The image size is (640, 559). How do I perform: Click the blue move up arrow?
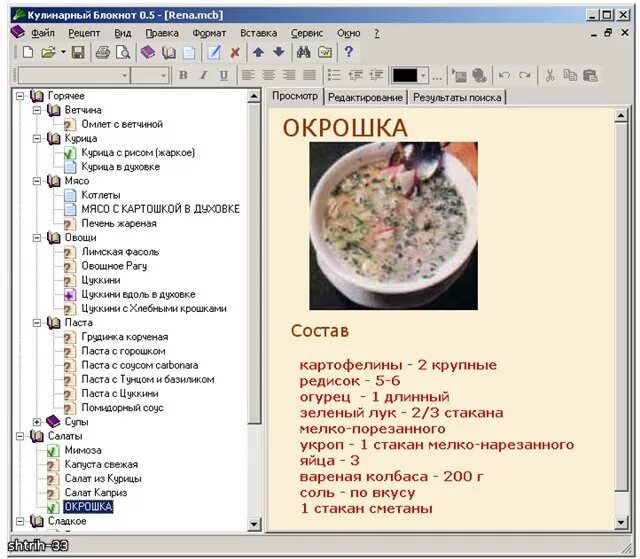pyautogui.click(x=258, y=52)
